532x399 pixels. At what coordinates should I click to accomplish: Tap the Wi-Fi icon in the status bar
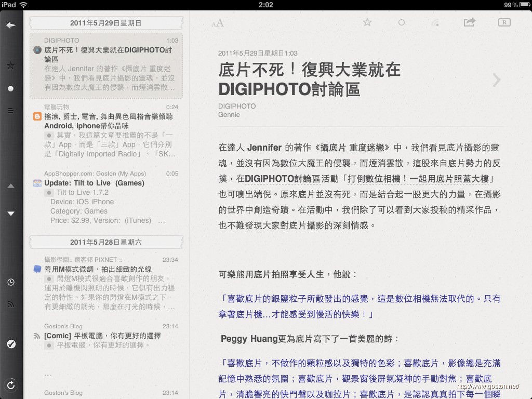pos(23,5)
